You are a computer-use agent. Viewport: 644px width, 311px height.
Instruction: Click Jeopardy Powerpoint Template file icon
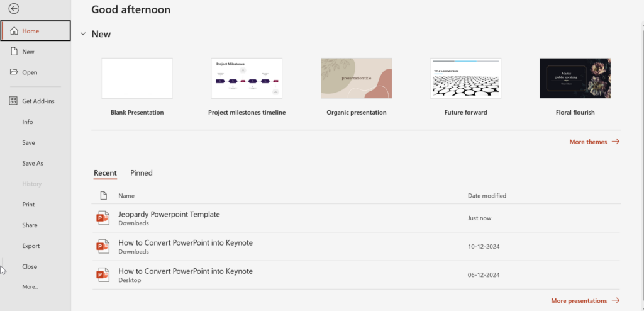[103, 218]
